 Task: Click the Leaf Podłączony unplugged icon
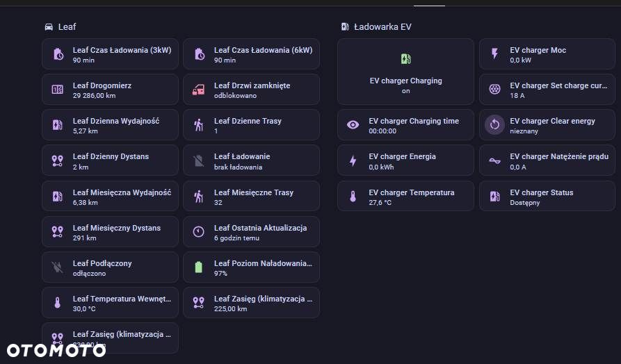[x=58, y=267]
